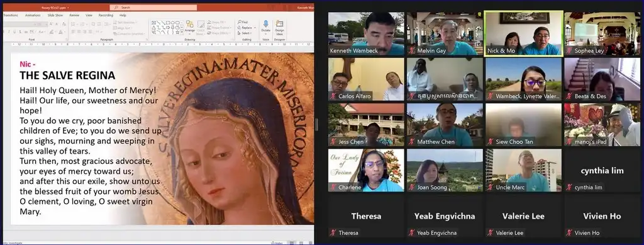
Task: Toggle Text Shadow formatting
Action: 20,31
